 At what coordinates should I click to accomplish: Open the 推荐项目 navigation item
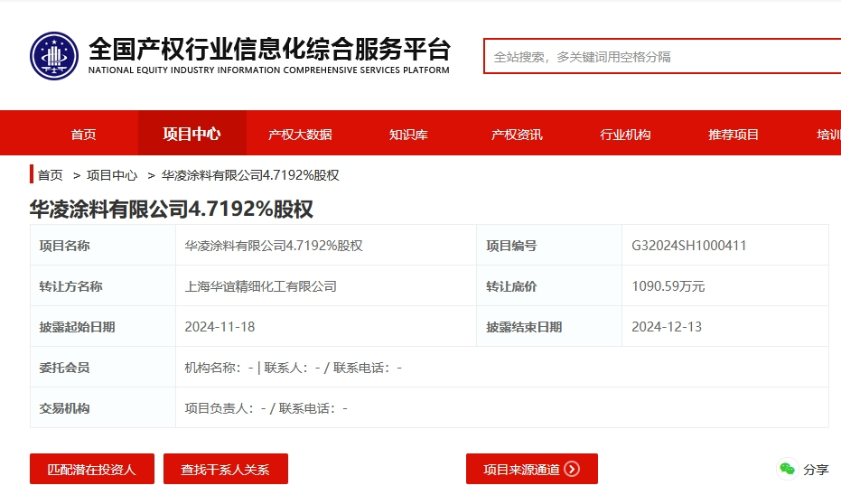[734, 134]
